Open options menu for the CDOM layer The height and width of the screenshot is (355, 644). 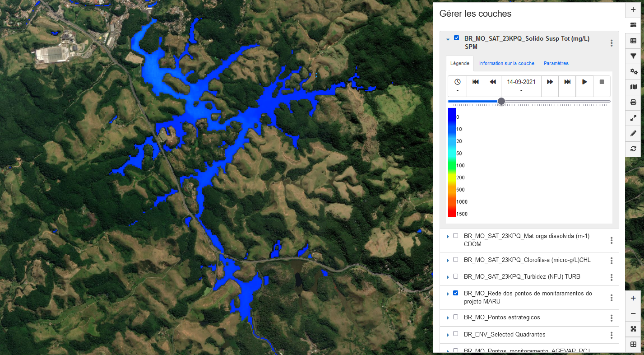[612, 240]
